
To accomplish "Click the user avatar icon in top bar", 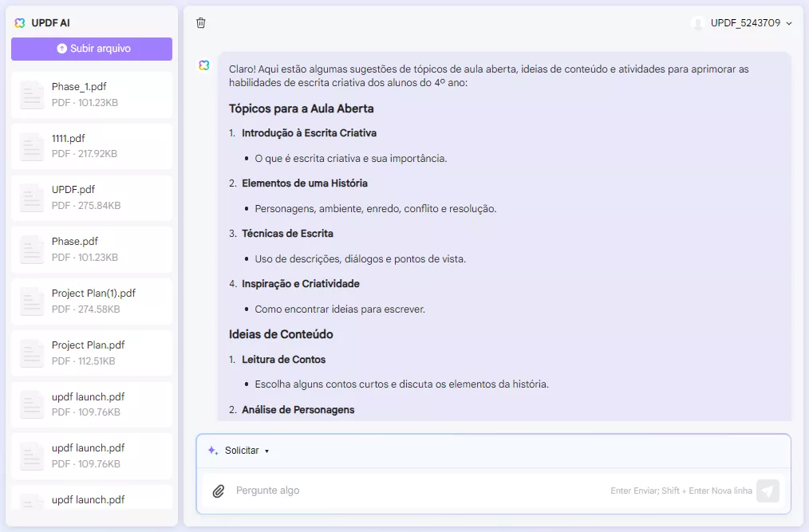I will pos(697,23).
